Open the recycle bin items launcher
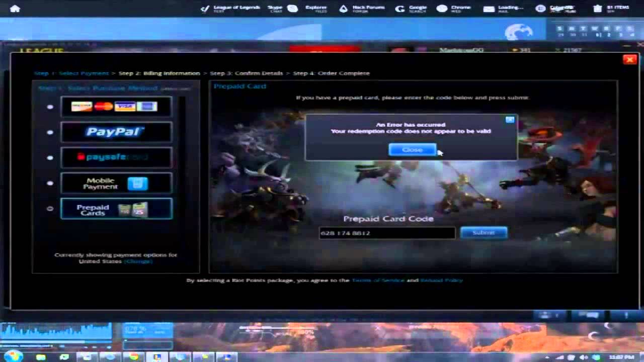The image size is (644, 362). (x=611, y=9)
